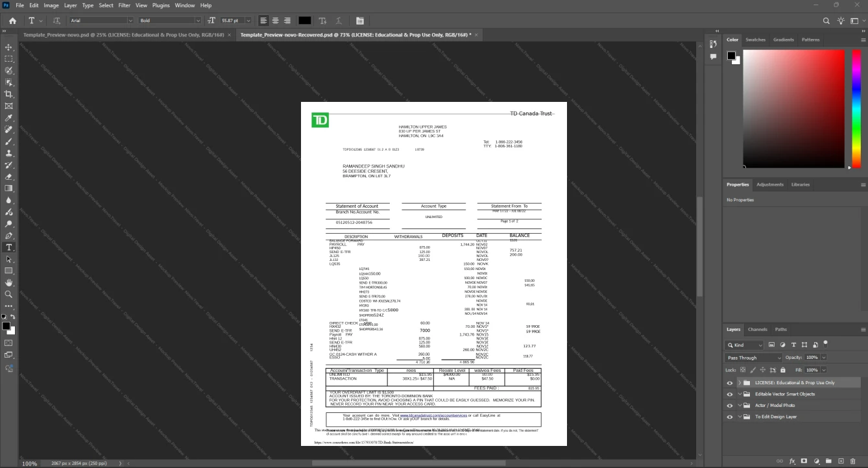Toggle layer filtering on/off switch
This screenshot has width=868, height=468.
pos(825,343)
